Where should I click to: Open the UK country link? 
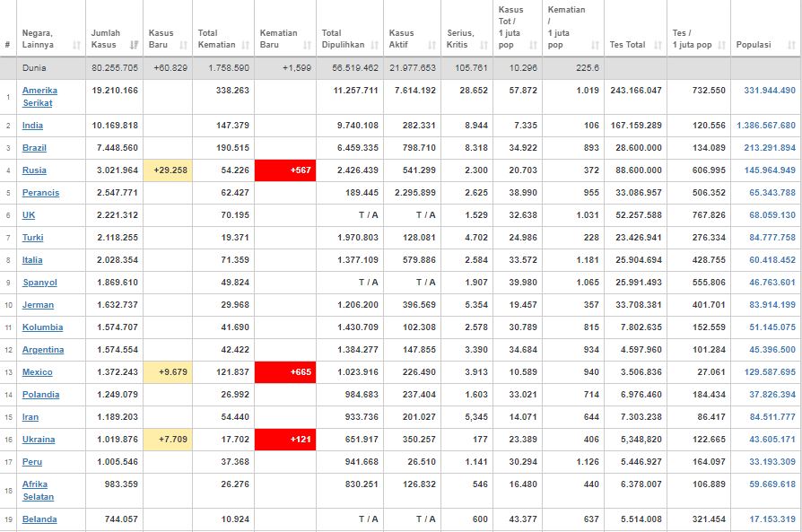pyautogui.click(x=29, y=215)
